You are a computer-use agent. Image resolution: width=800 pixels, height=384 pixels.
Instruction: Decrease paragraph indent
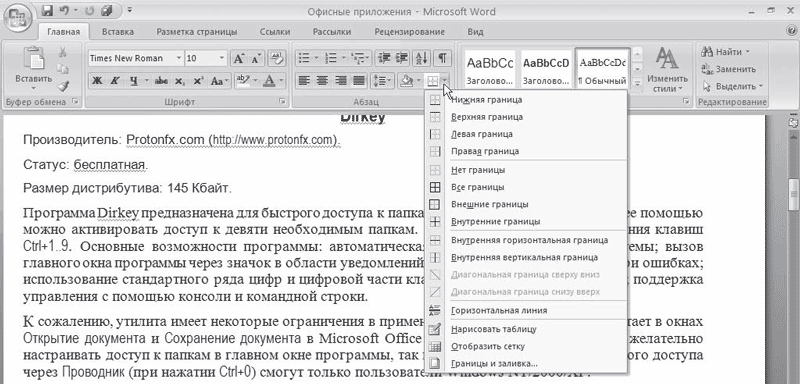(384, 58)
